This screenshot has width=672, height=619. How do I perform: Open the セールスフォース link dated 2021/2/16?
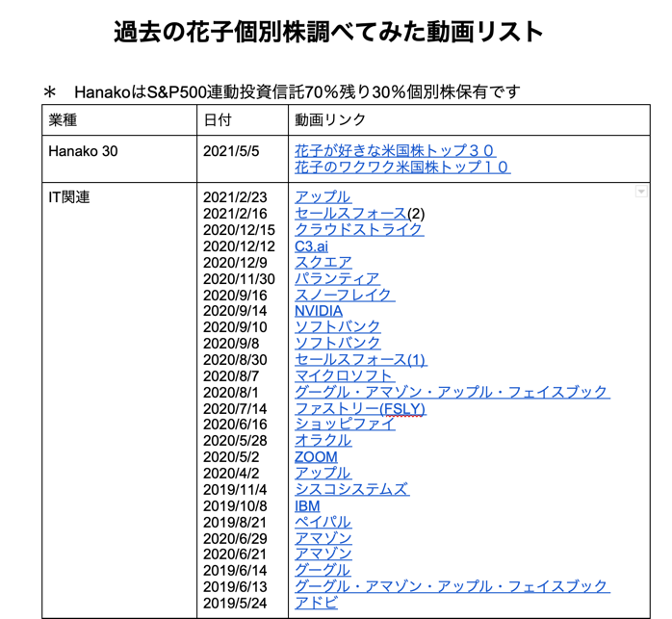pyautogui.click(x=350, y=214)
